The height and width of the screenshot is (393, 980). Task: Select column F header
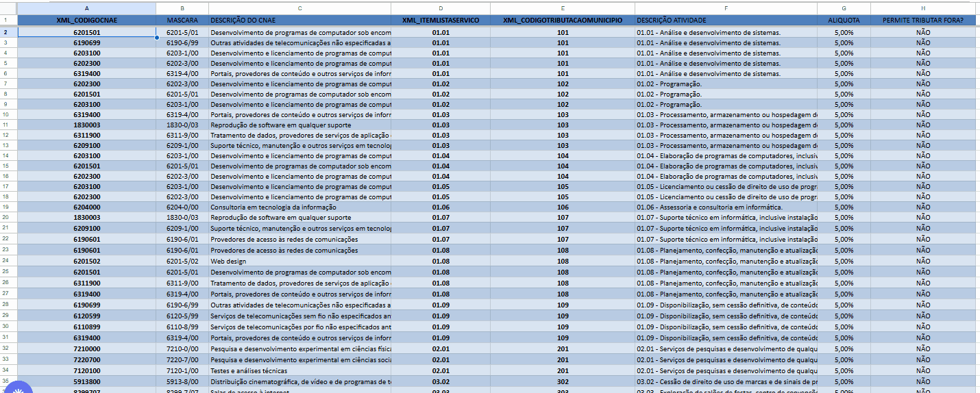click(725, 8)
